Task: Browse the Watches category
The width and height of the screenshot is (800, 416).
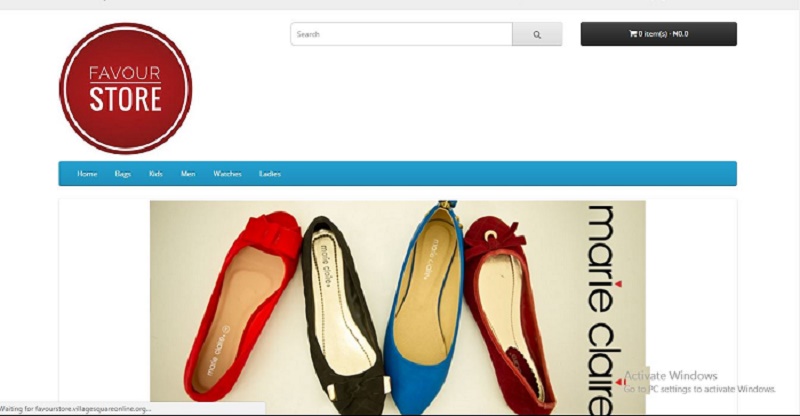Action: pos(227,174)
